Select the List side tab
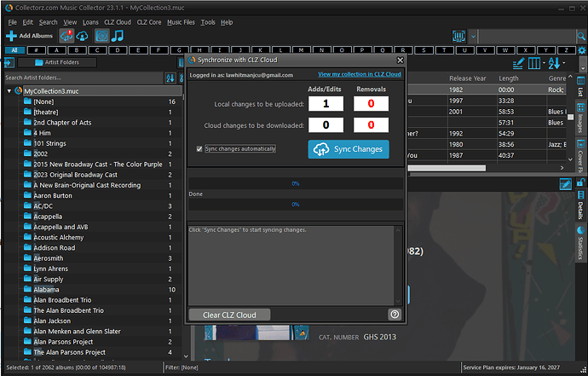Screen dimensions: 588x376 click(580, 87)
